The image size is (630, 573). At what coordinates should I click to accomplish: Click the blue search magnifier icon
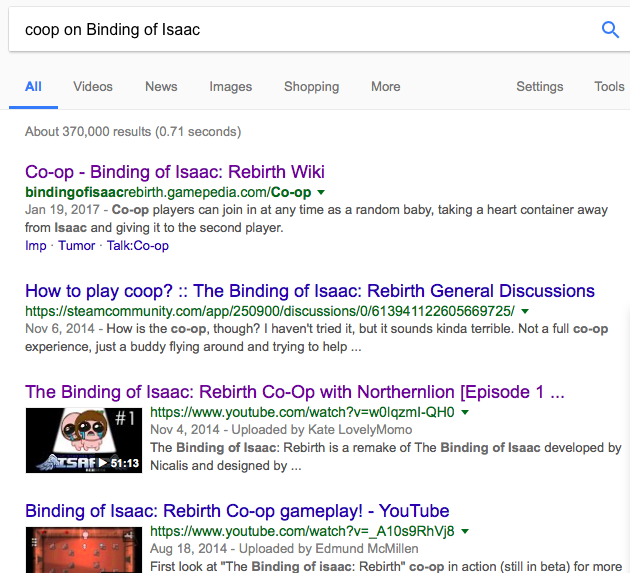click(610, 30)
